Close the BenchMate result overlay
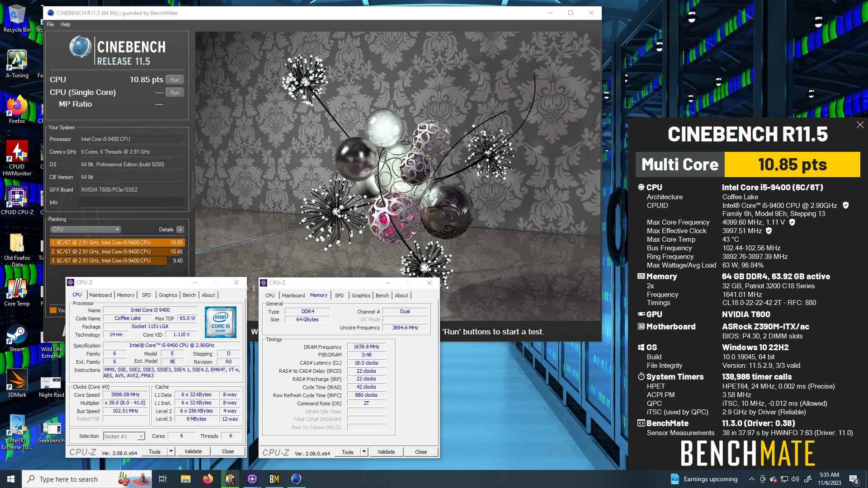The height and width of the screenshot is (488, 868). (860, 125)
